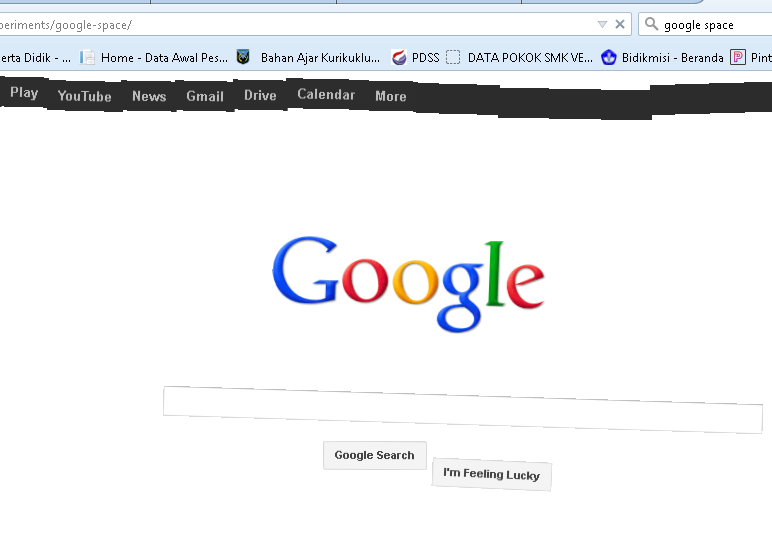The image size is (772, 560).
Task: Click the tilted Google search input field
Action: (463, 410)
